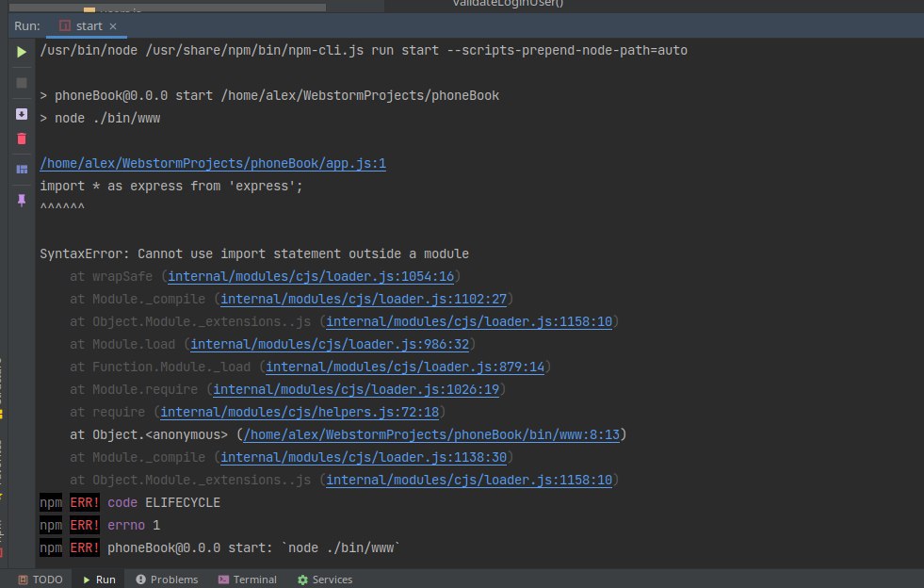924x588 pixels.
Task: Click the TODO tab's list icon
Action: click(23, 580)
